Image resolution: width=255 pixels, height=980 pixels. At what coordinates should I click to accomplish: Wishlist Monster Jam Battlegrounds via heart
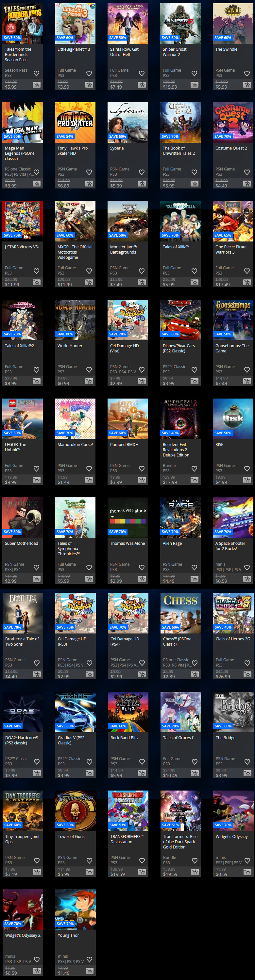(x=142, y=271)
